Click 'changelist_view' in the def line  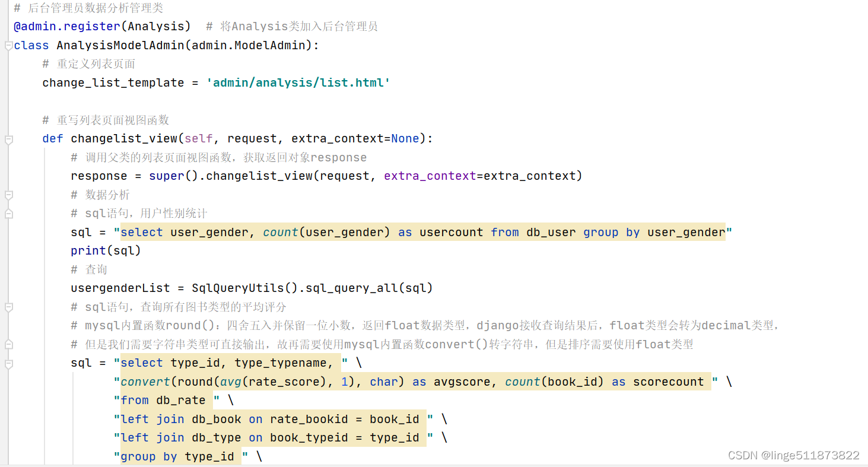[x=124, y=139]
